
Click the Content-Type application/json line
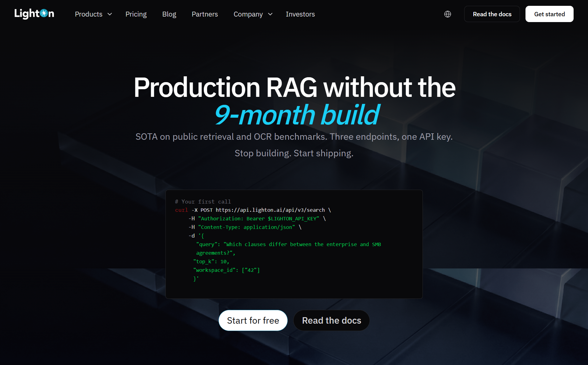pos(245,227)
